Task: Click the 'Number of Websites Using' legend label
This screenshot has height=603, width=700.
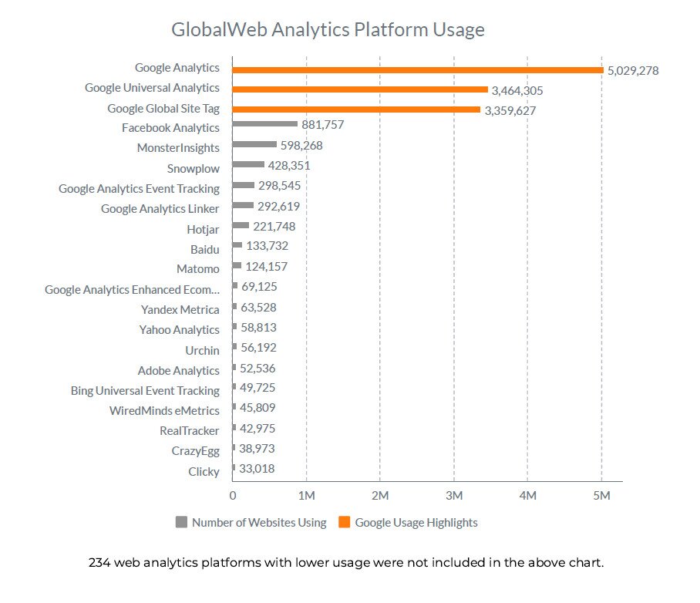Action: tap(259, 523)
